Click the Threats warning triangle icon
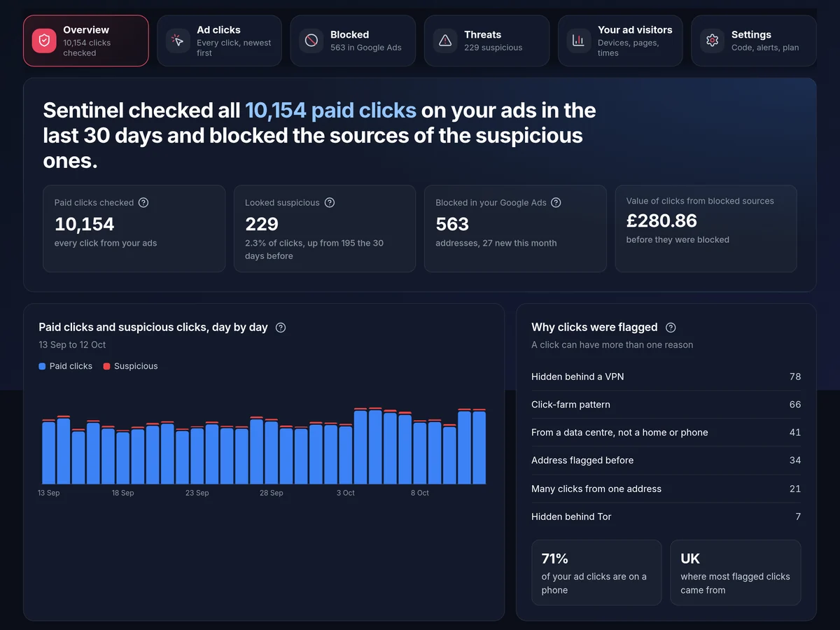This screenshot has height=630, width=840. [x=445, y=41]
